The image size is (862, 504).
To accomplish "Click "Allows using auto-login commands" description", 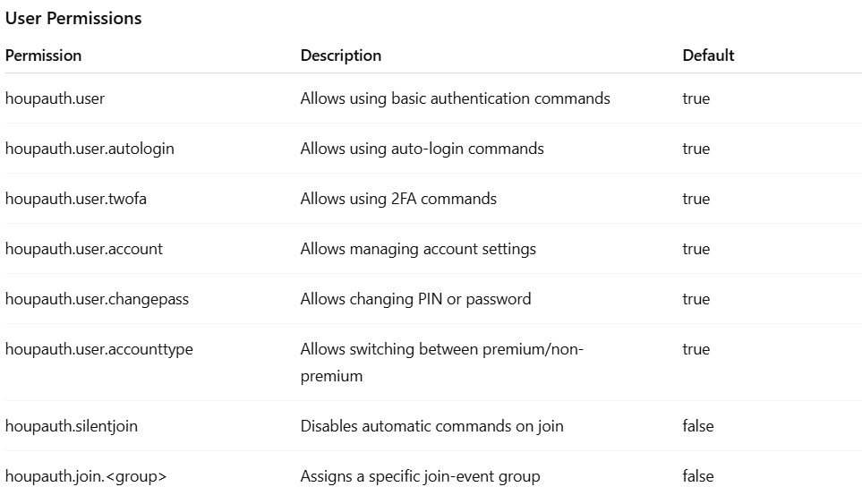I will coord(422,149).
